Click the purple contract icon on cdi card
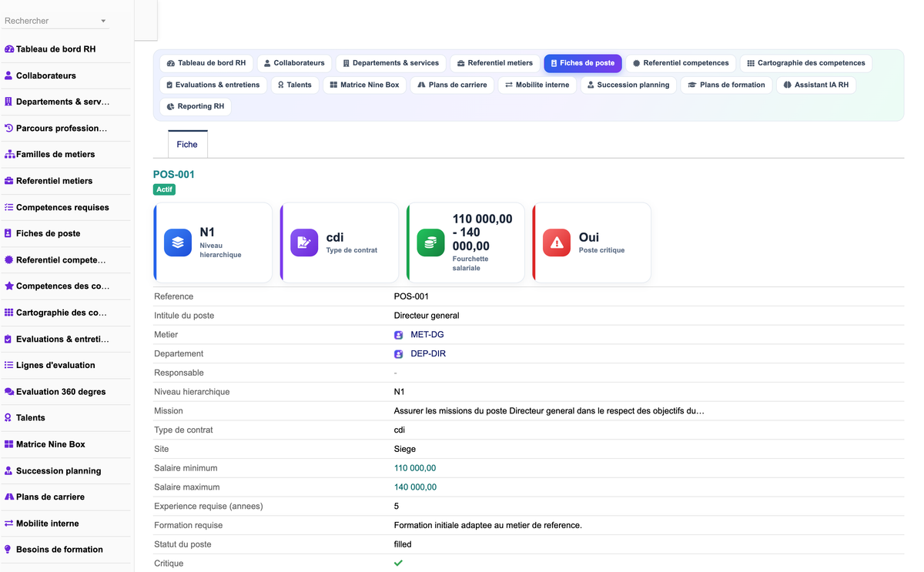This screenshot has height=572, width=924. coord(304,243)
